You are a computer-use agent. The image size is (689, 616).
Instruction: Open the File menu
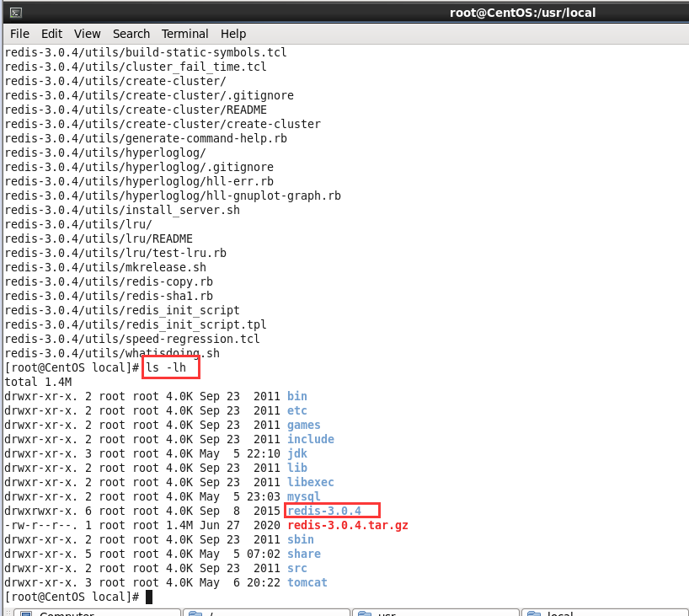point(19,34)
